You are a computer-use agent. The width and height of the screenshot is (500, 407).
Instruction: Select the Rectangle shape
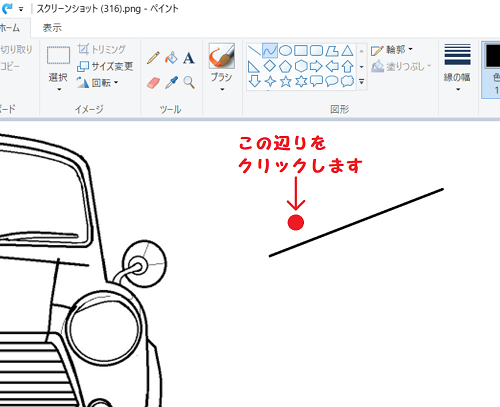coord(301,50)
